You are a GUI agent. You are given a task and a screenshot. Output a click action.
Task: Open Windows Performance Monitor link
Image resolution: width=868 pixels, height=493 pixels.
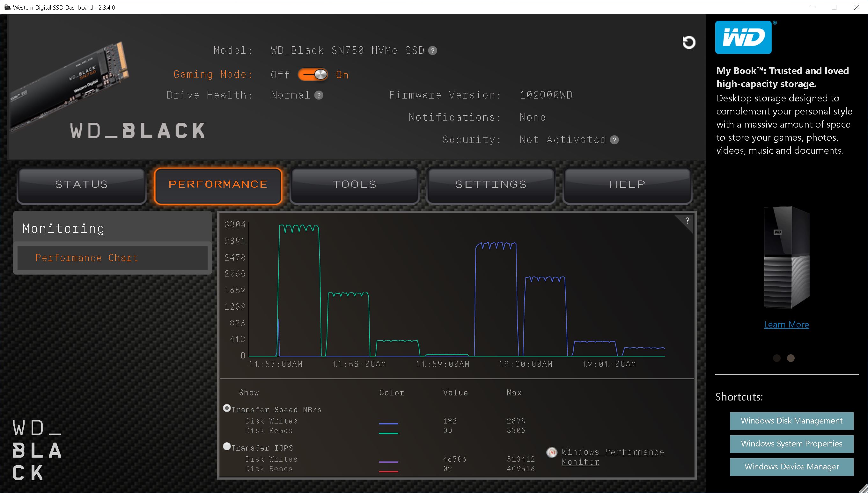click(x=613, y=457)
